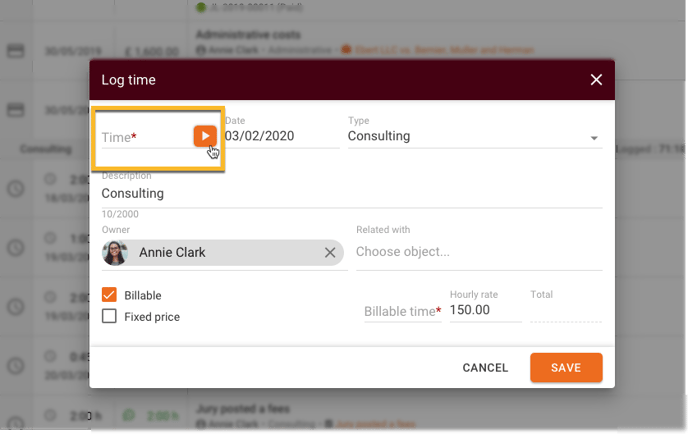Click the card icon on the 30/05/2019 row
Viewport: 688px width, 434px height.
click(15, 50)
